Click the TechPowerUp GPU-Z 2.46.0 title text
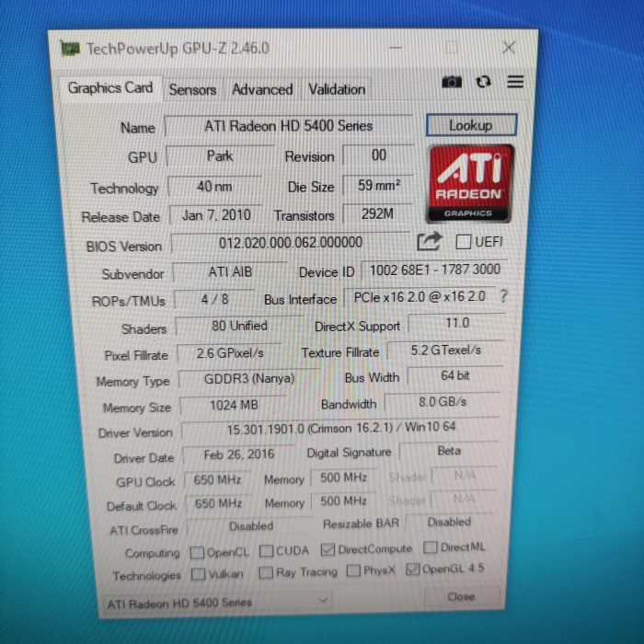Image resolution: width=644 pixels, height=644 pixels. (178, 49)
